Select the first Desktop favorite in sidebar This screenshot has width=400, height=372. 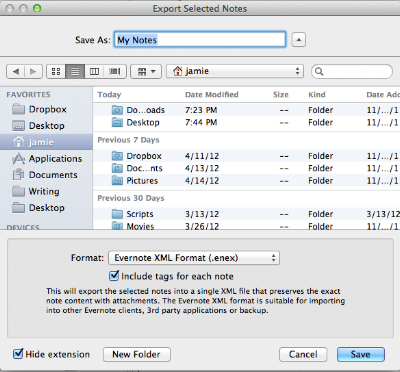tap(46, 126)
